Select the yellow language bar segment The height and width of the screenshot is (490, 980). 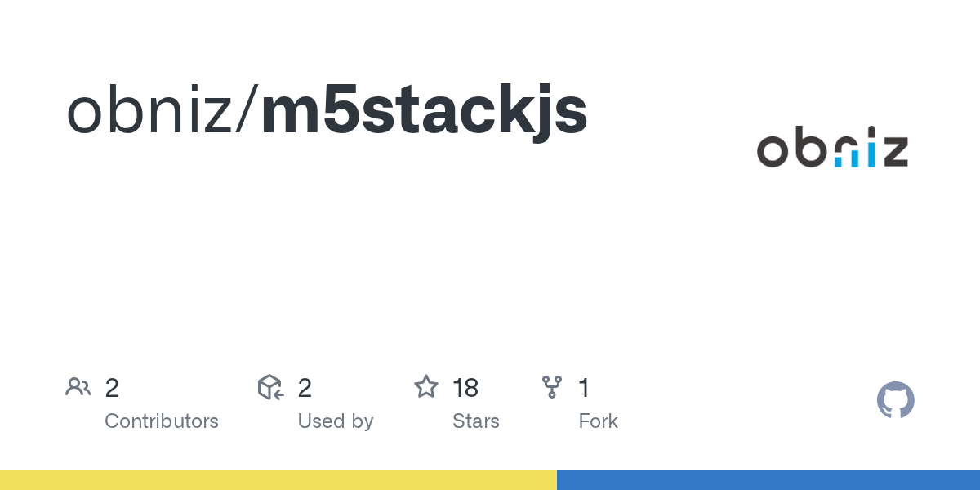[x=278, y=480]
